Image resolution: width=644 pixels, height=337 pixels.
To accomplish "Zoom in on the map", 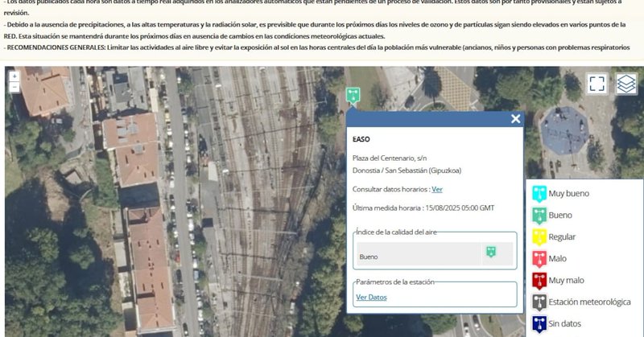I will pyautogui.click(x=14, y=76).
